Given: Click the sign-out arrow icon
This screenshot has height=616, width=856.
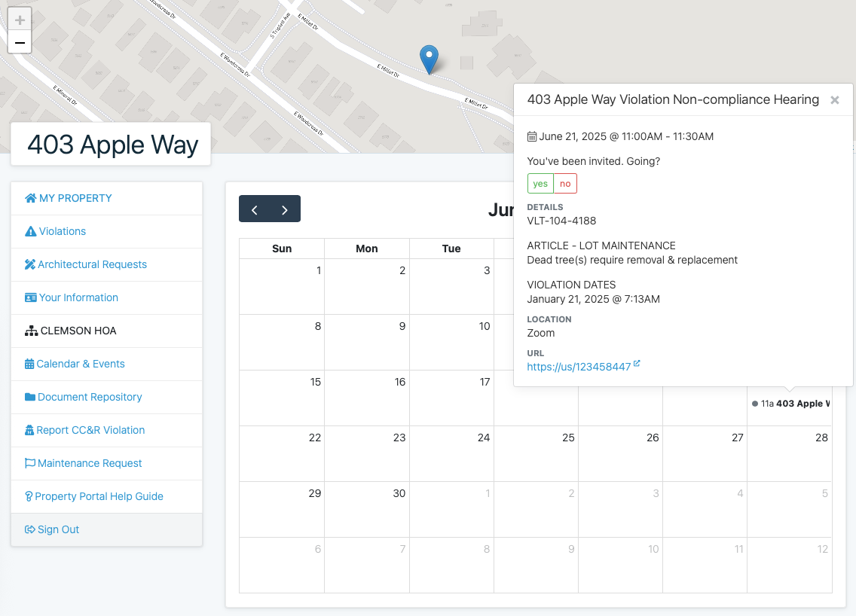Looking at the screenshot, I should [30, 530].
